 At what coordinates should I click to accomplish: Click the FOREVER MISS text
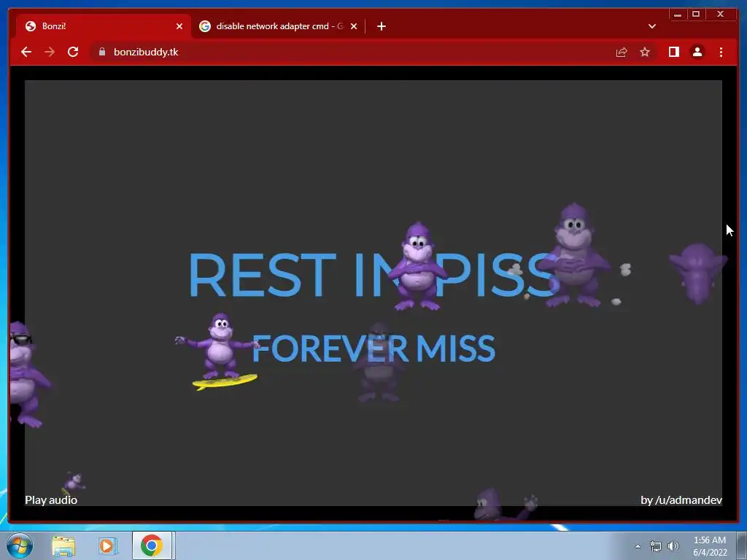point(373,348)
